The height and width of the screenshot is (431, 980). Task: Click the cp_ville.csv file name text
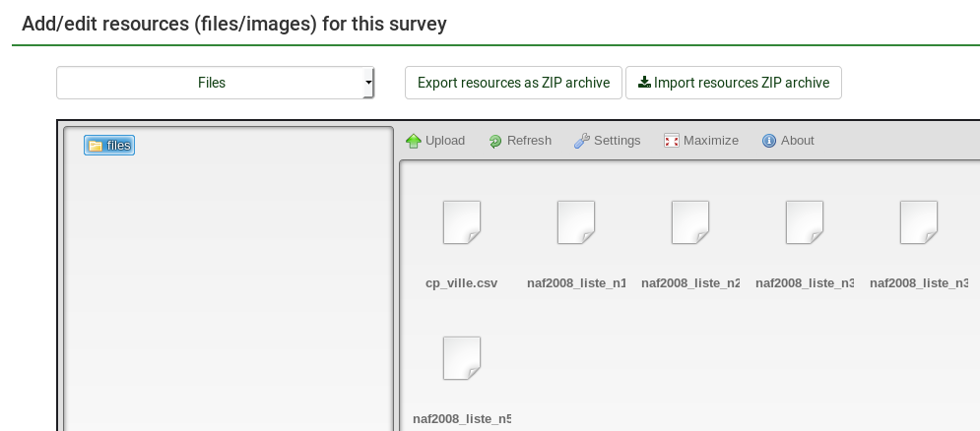(462, 283)
